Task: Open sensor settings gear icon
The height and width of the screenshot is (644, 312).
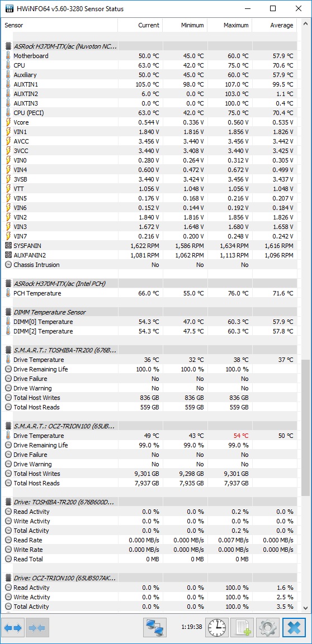Action: click(268, 628)
